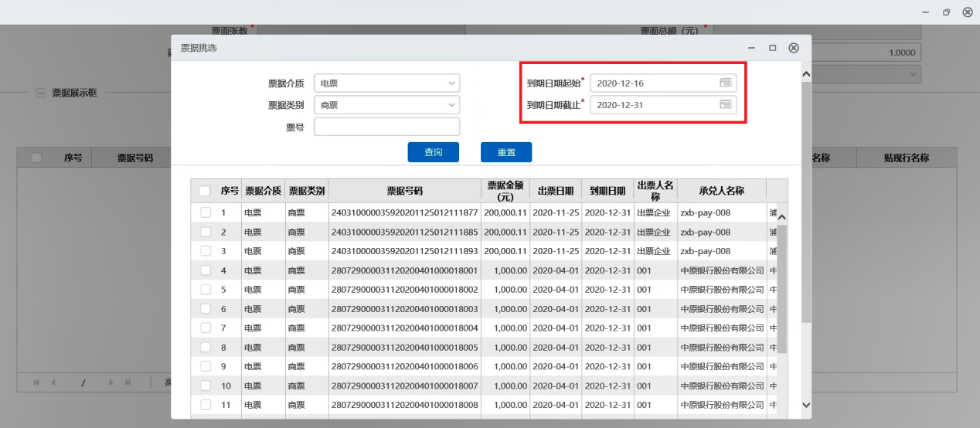Click the 查询 button
This screenshot has width=980, height=428.
click(x=434, y=152)
